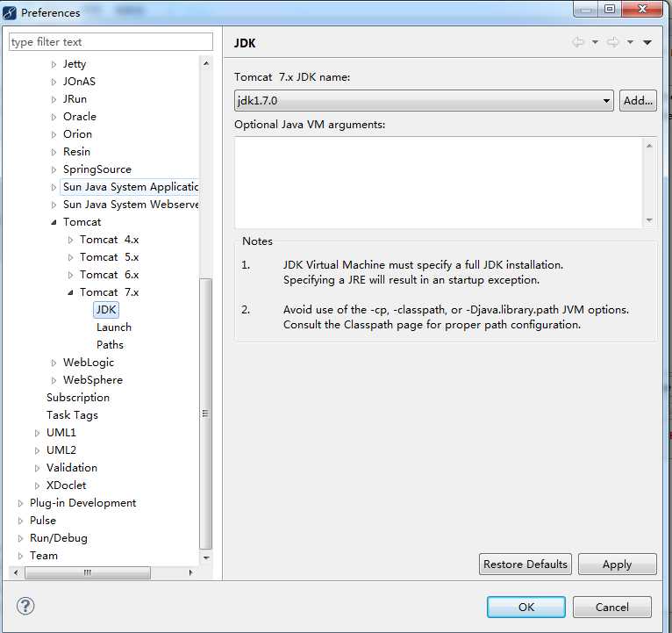Expand the UML1 tree node
The height and width of the screenshot is (633, 672).
(x=37, y=433)
